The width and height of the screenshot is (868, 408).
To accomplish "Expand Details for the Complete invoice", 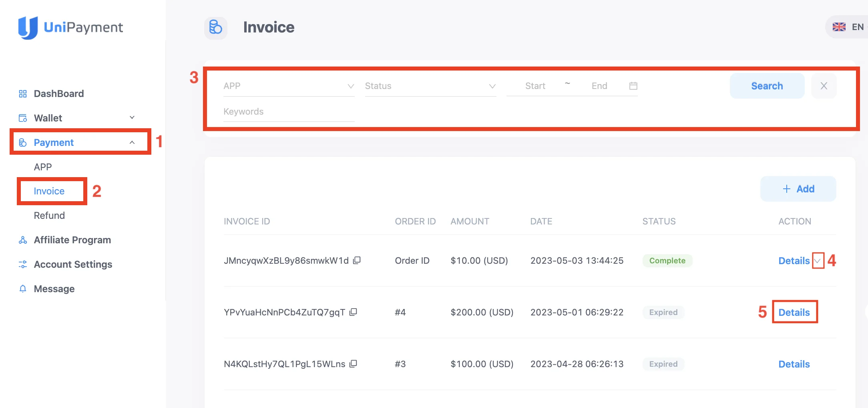I will click(x=818, y=261).
